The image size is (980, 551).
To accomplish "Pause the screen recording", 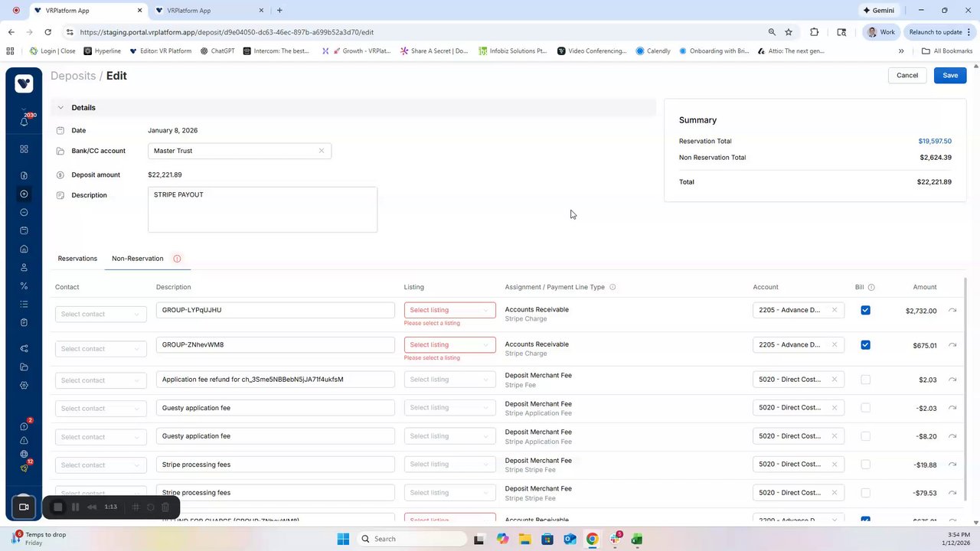I will (x=75, y=507).
